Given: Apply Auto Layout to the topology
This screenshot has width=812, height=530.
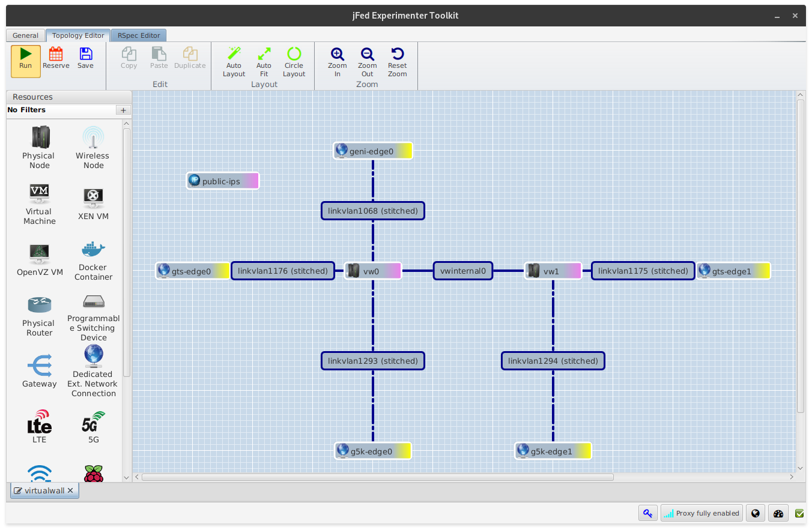Looking at the screenshot, I should click(234, 62).
